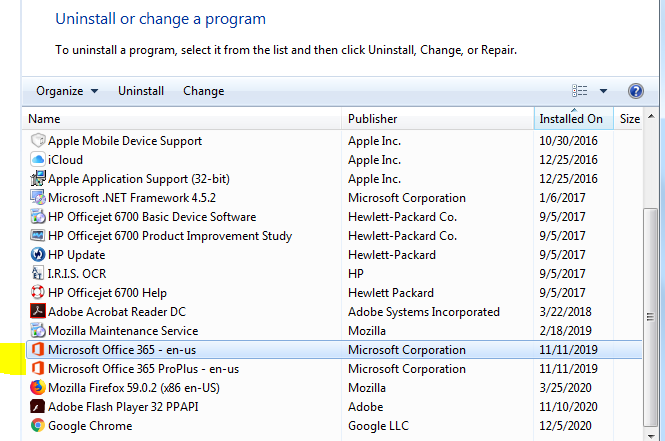The height and width of the screenshot is (441, 665).
Task: Click the Mozilla Firefox 59.0.2 icon
Action: pos(38,388)
